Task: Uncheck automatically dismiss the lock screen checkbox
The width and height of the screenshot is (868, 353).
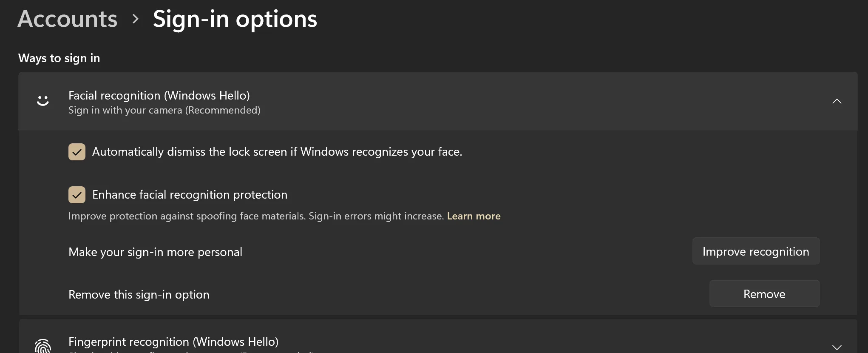Action: [x=77, y=152]
